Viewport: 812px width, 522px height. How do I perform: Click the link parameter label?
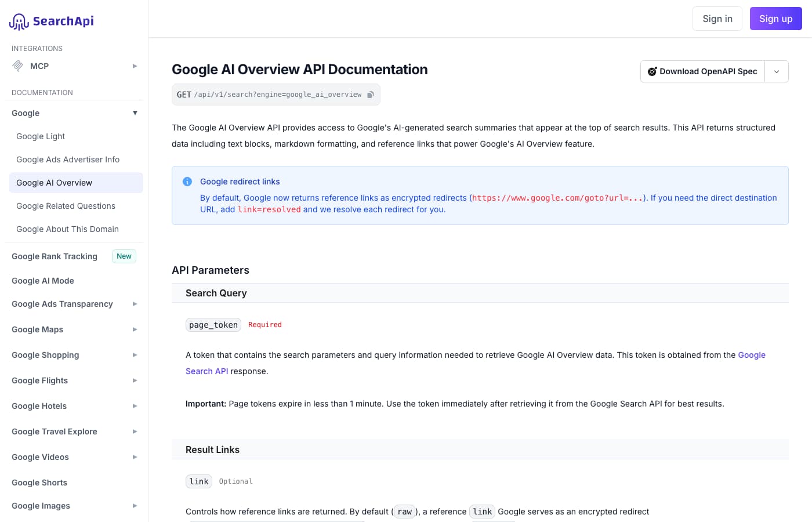[x=199, y=481]
